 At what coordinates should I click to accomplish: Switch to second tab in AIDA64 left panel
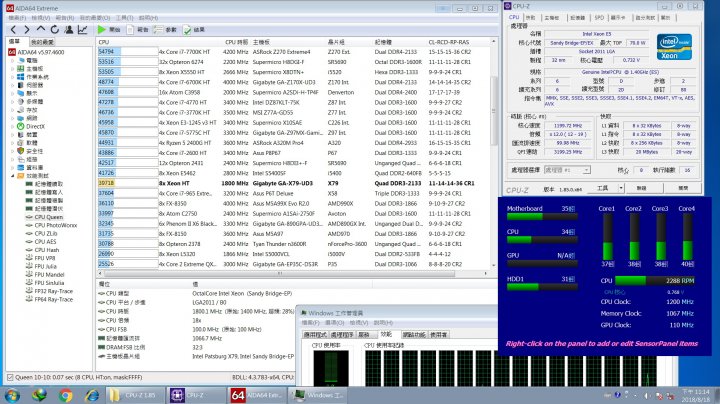[43, 42]
